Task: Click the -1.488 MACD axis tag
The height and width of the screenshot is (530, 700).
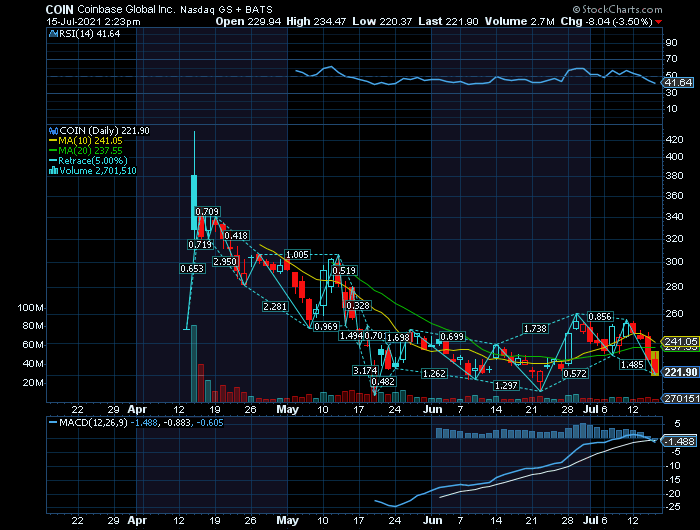Action: coord(679,441)
